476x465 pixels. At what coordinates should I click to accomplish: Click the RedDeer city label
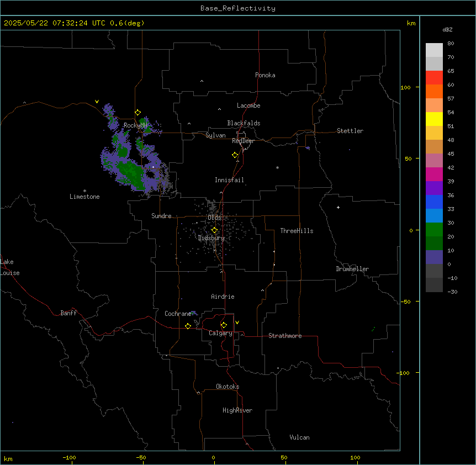[243, 141]
